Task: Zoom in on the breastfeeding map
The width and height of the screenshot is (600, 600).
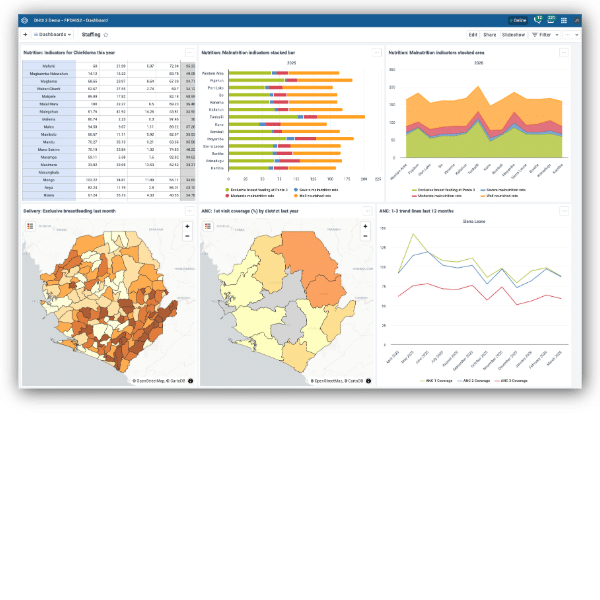Action: [x=187, y=226]
